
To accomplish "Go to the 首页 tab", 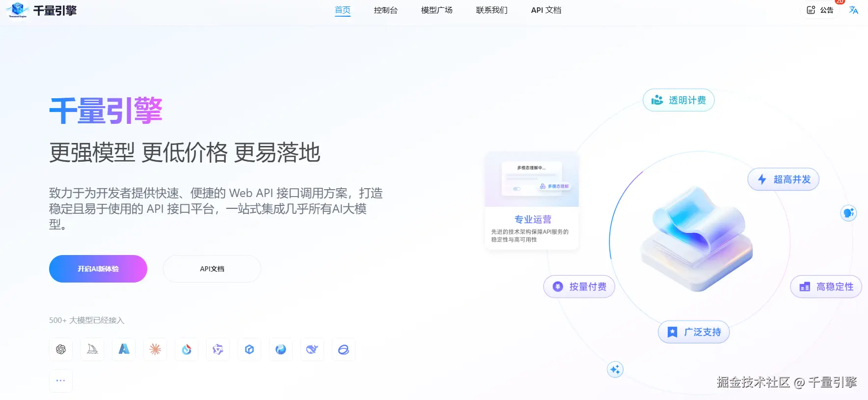I will coord(343,10).
